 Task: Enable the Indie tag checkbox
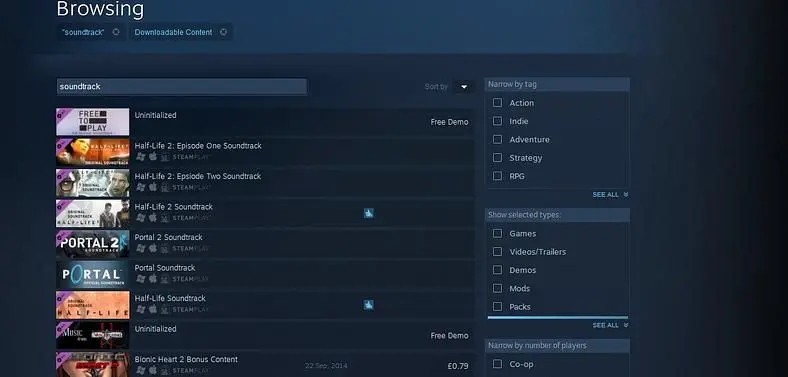click(498, 121)
